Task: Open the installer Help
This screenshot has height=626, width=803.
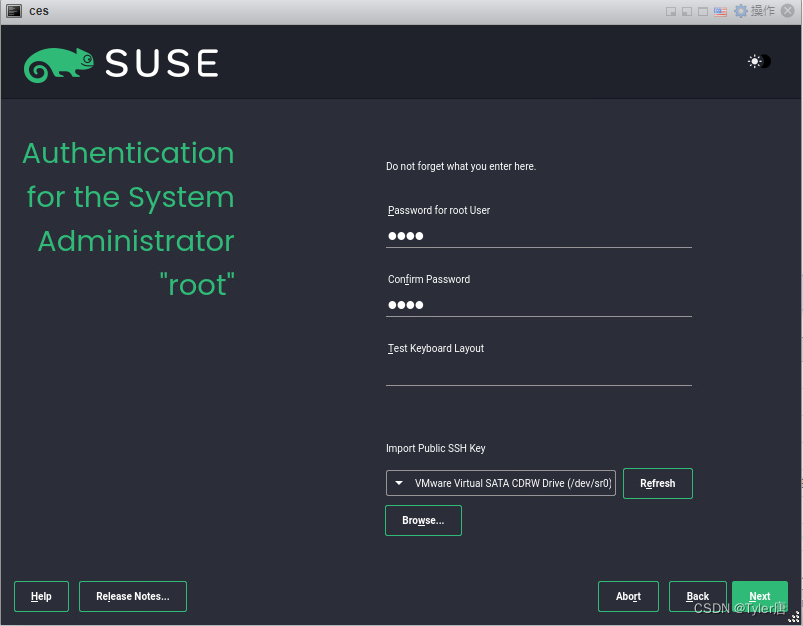Action: pyautogui.click(x=41, y=596)
